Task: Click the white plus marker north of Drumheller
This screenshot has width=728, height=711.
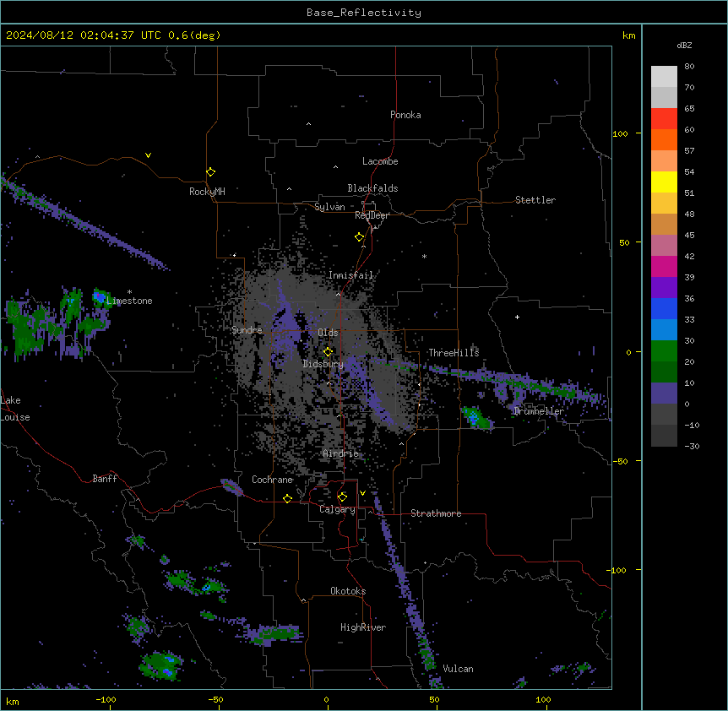Action: tap(517, 317)
